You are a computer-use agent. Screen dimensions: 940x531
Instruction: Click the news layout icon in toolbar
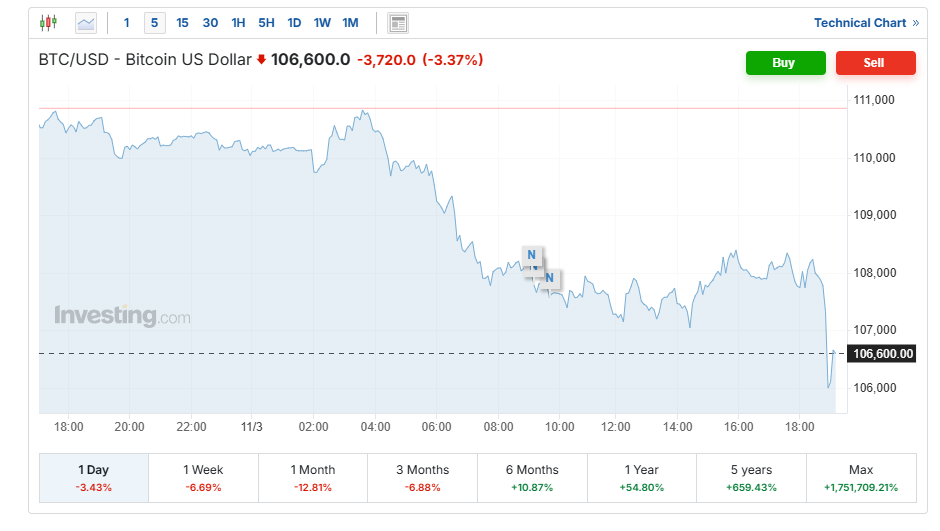(398, 22)
